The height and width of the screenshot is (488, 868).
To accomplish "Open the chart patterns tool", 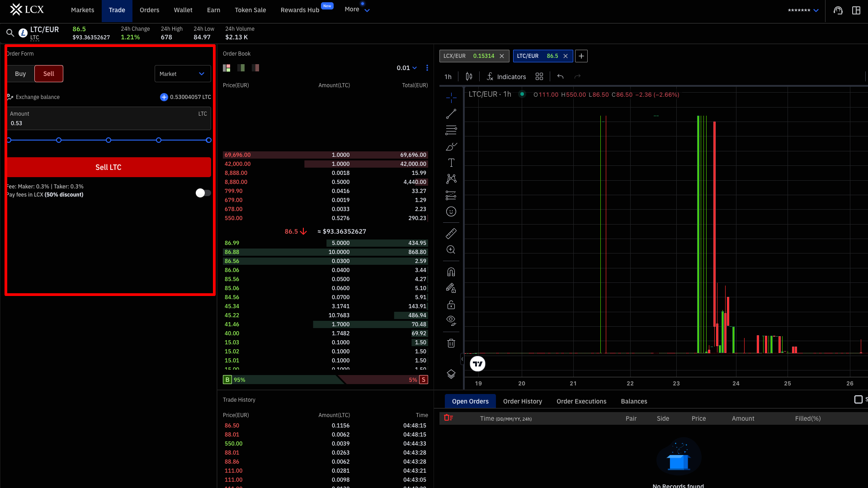I will click(451, 179).
